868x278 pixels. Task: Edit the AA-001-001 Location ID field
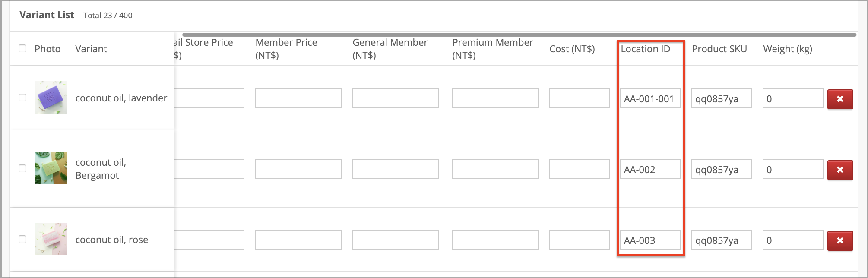click(650, 98)
